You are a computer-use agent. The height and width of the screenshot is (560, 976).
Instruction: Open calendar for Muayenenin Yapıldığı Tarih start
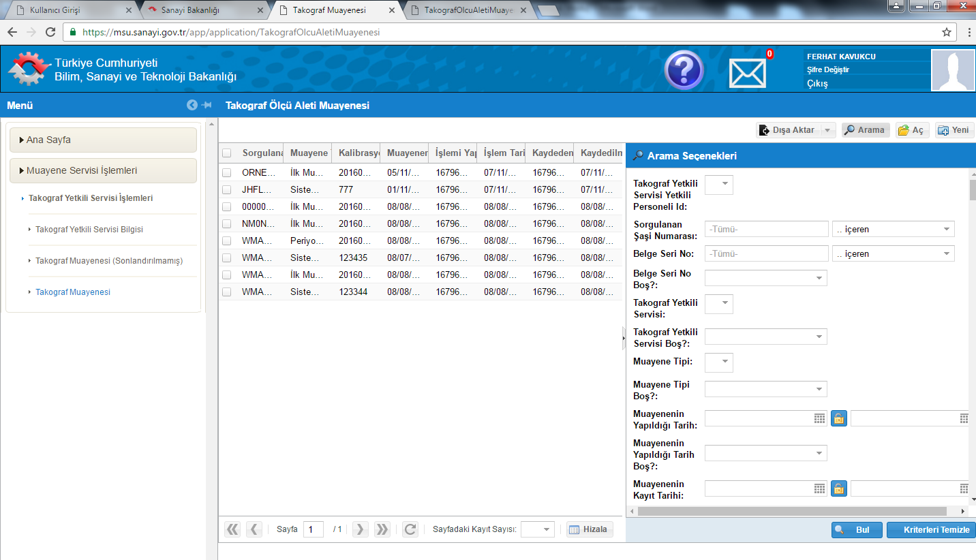coord(819,418)
